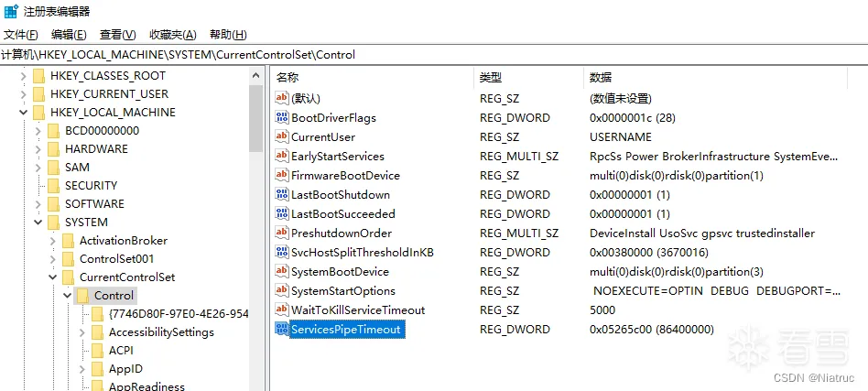Viewport: 868px width, 391px height.
Task: Click the Registry Editor app icon in title bar
Action: point(11,11)
